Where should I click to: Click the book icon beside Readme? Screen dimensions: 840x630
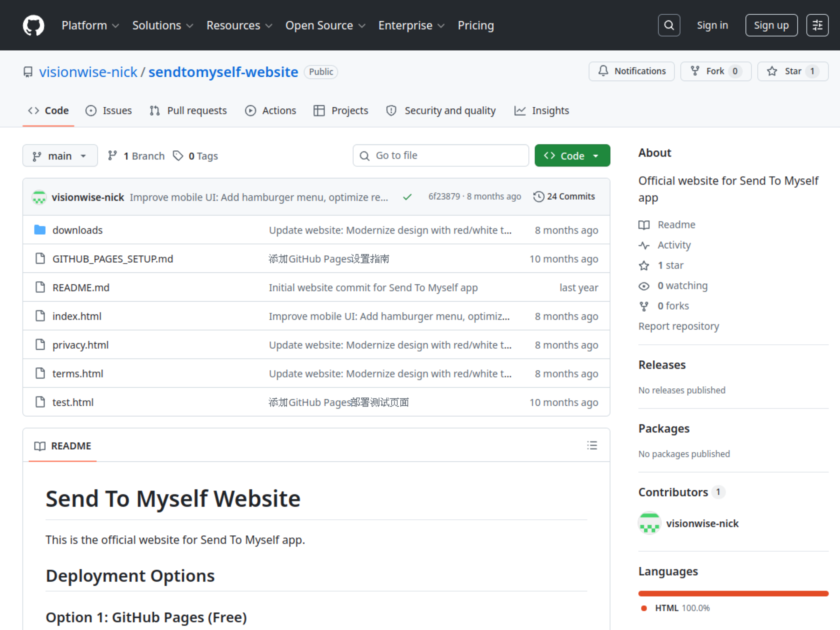[644, 225]
